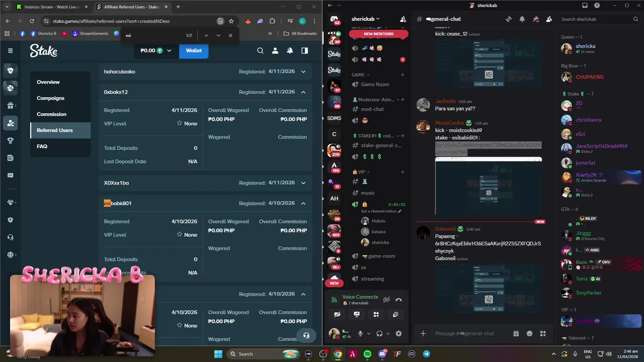The height and width of the screenshot is (362, 644).
Task: Open Discord direct messages home icon
Action: (334, 19)
